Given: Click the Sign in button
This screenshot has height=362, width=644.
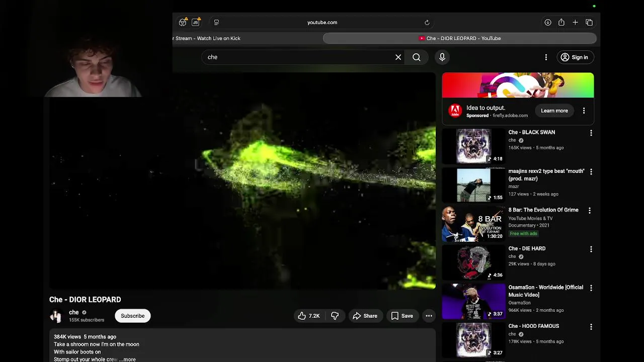Looking at the screenshot, I should coord(575,57).
